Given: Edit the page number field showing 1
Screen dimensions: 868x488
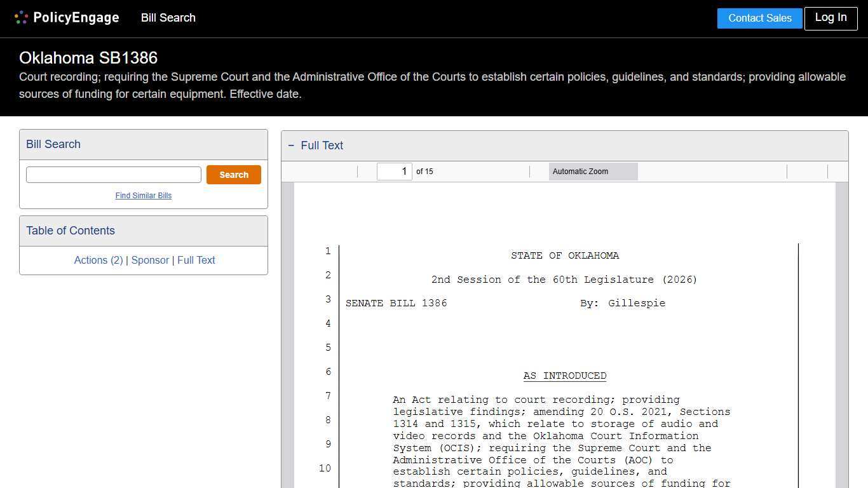Looking at the screenshot, I should coord(394,171).
